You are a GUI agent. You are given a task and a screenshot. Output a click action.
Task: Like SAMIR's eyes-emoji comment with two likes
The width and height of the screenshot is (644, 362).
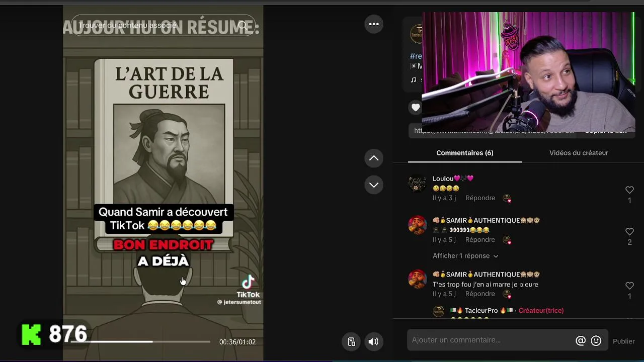629,232
